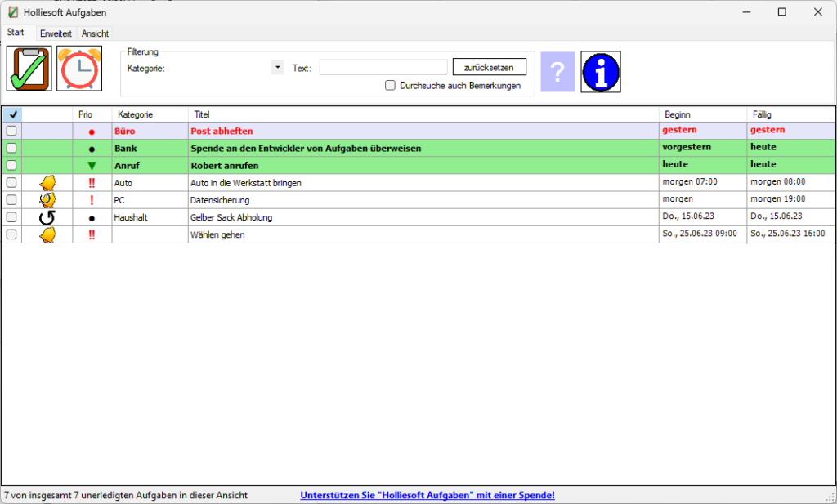
Task: Click the clipboard checkmark new task icon
Action: click(29, 69)
